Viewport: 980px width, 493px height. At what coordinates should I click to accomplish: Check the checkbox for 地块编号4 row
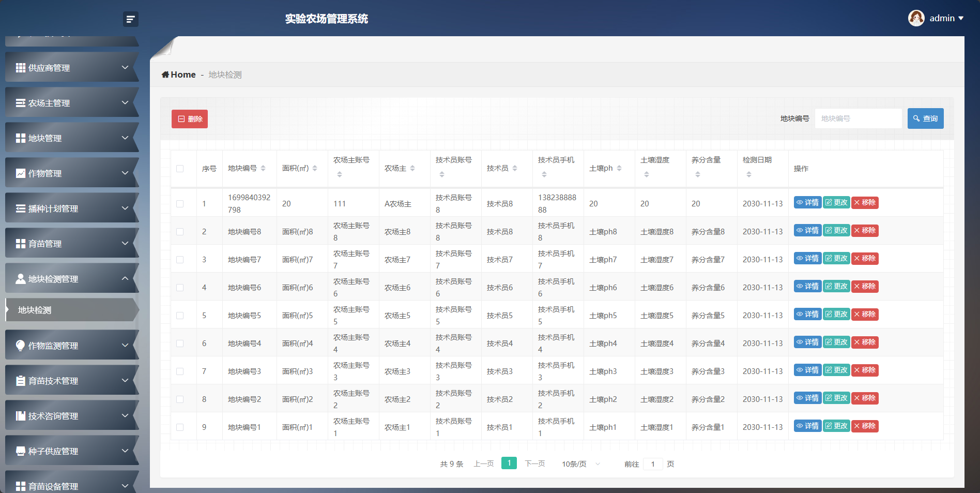[x=180, y=343]
